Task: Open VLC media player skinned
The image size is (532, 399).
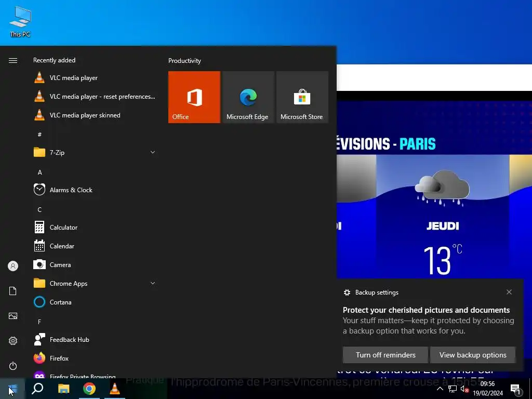Action: [95, 115]
